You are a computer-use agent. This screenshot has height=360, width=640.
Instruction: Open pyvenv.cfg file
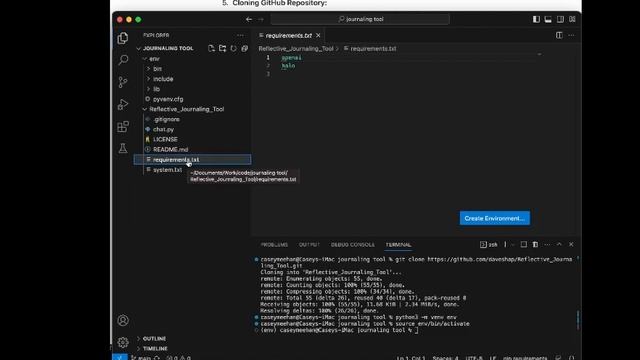(168, 99)
